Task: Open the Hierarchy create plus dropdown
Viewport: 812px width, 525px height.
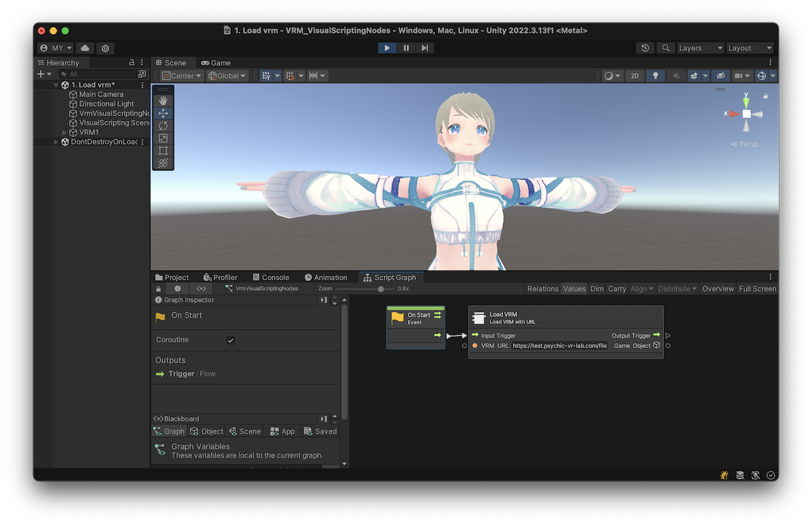Action: (44, 74)
